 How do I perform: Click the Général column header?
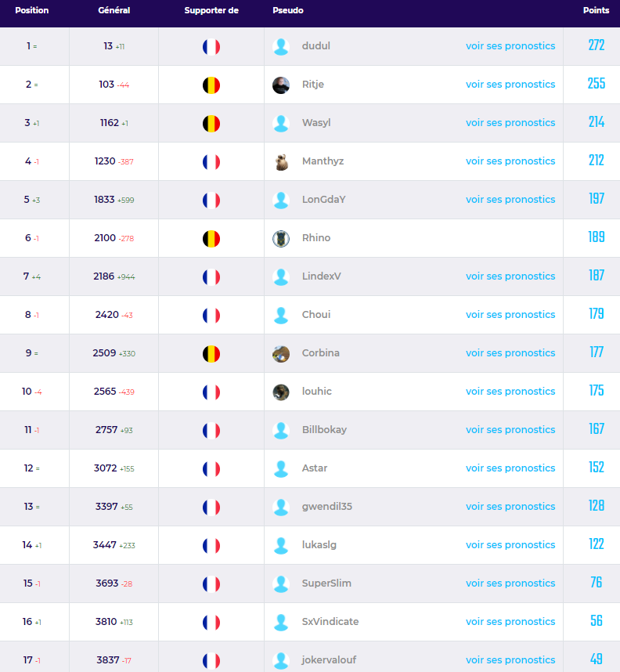[114, 10]
